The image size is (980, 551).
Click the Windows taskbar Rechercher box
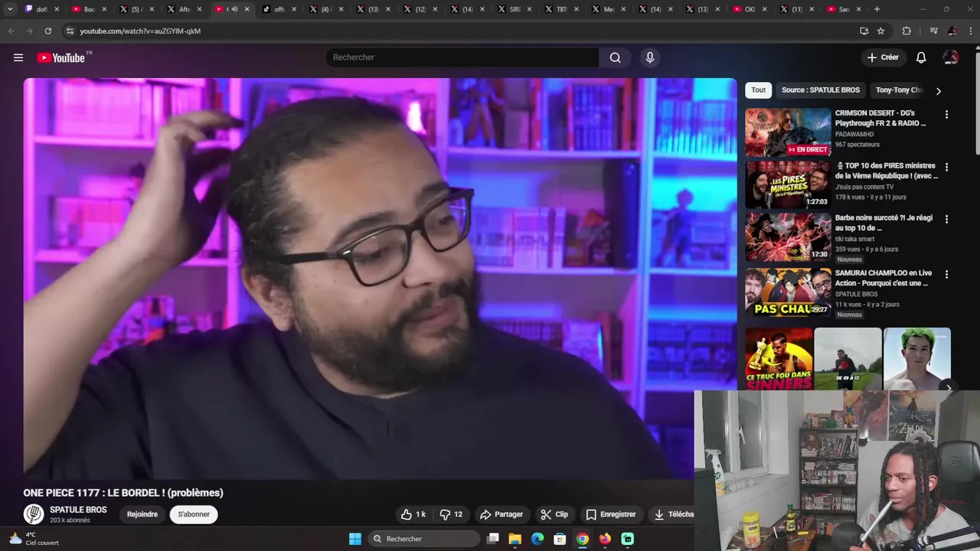(x=423, y=539)
